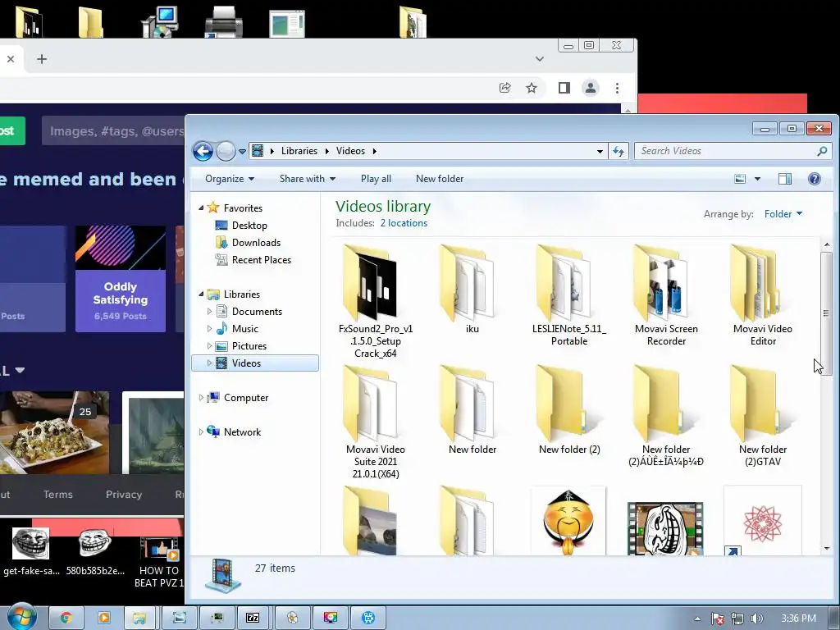This screenshot has height=630, width=840.
Task: Select Movavi Video Suite 2021 folder
Action: [x=376, y=422]
